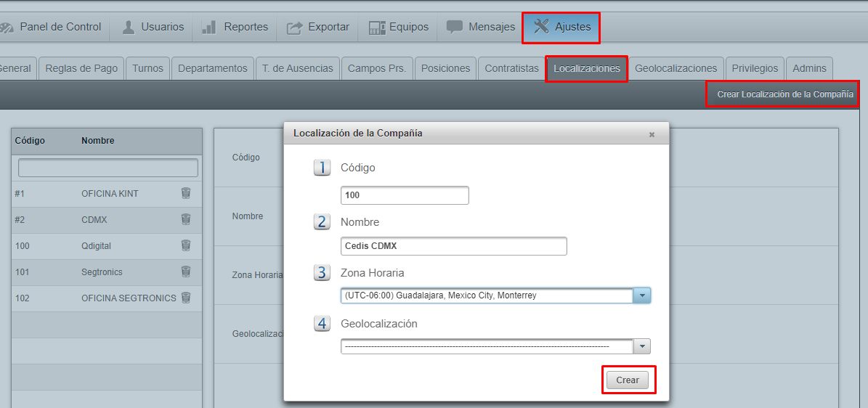This screenshot has width=868, height=408.
Task: Click trash icon next to Segtronics
Action: tap(186, 272)
